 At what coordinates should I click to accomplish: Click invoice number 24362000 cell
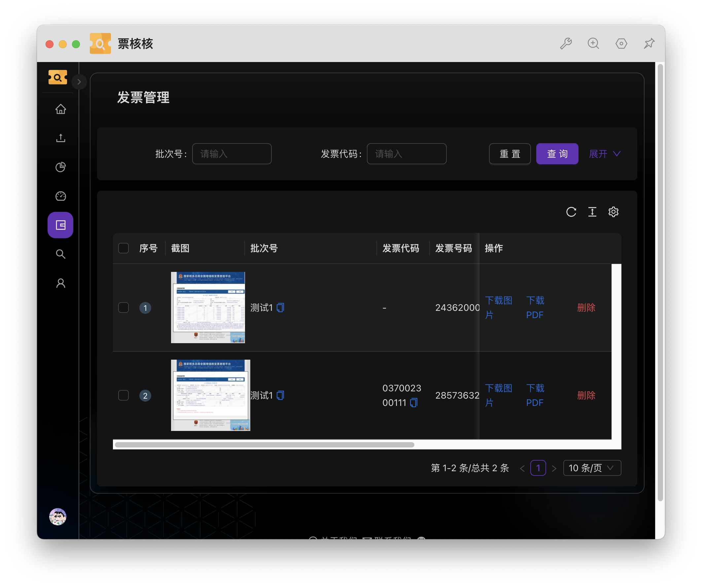pyautogui.click(x=457, y=308)
